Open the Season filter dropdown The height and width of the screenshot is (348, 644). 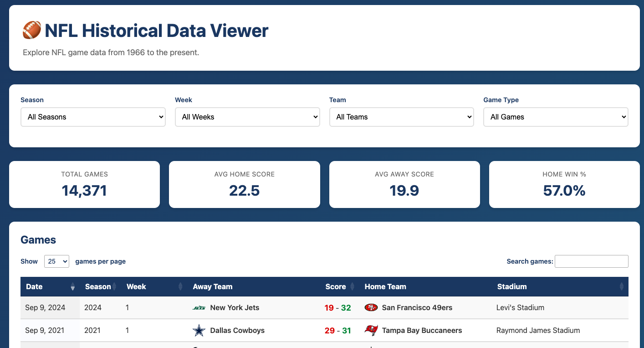click(93, 117)
